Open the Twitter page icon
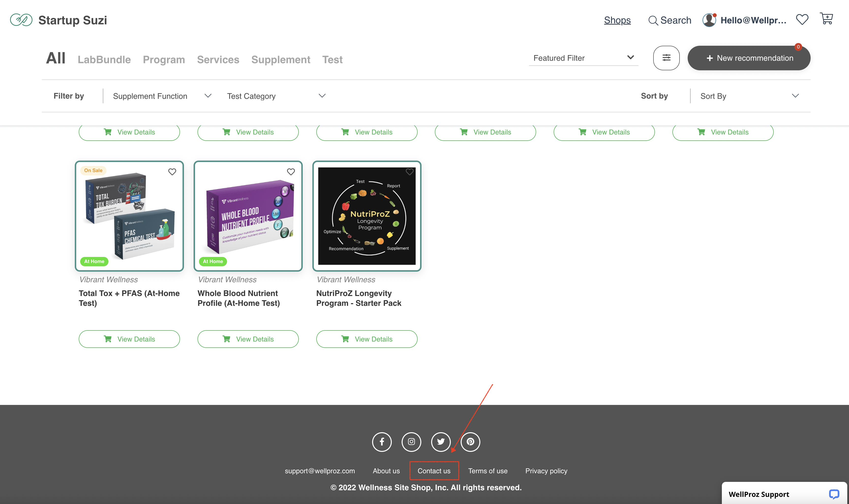849x504 pixels. point(441,442)
